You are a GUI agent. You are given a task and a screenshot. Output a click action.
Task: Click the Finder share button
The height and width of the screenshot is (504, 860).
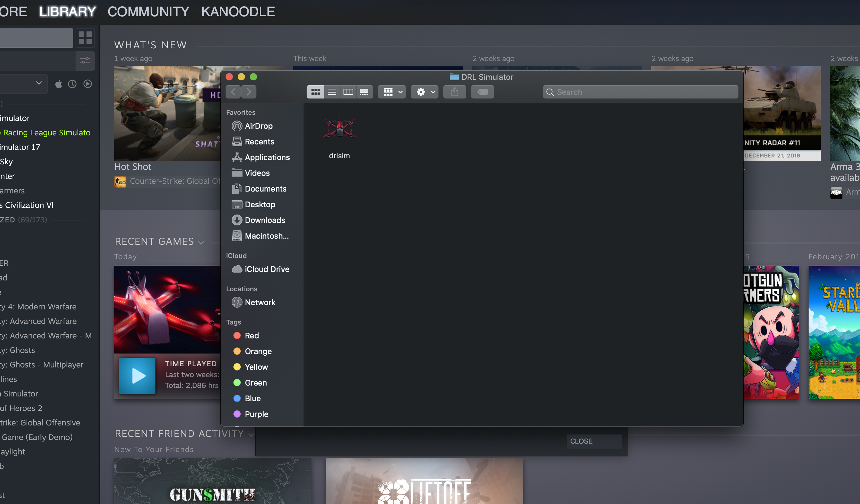[454, 92]
